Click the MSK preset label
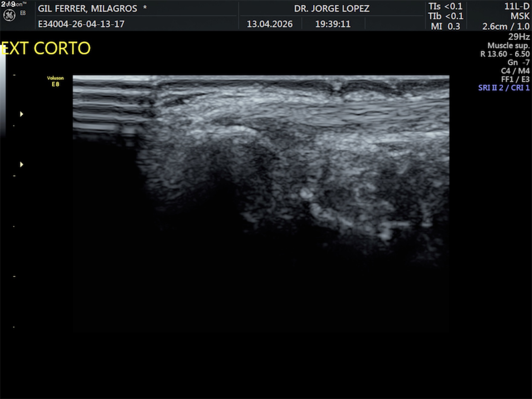Viewport: 532px width, 399px height. click(520, 16)
